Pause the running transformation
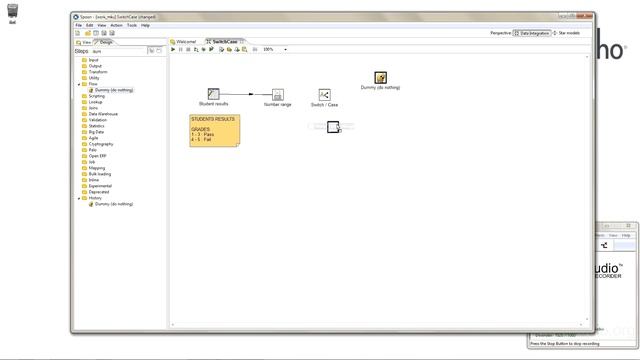Viewport: 640px width, 360px height. click(181, 49)
